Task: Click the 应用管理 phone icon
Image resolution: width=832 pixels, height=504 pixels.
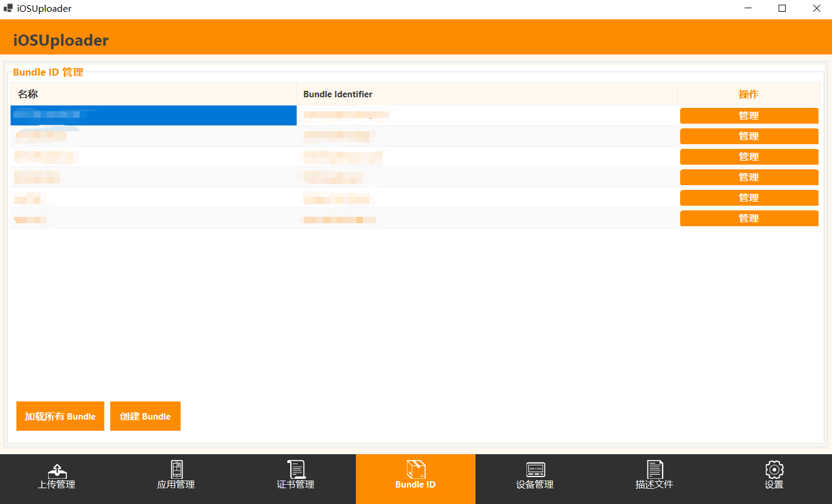Action: pos(176,469)
